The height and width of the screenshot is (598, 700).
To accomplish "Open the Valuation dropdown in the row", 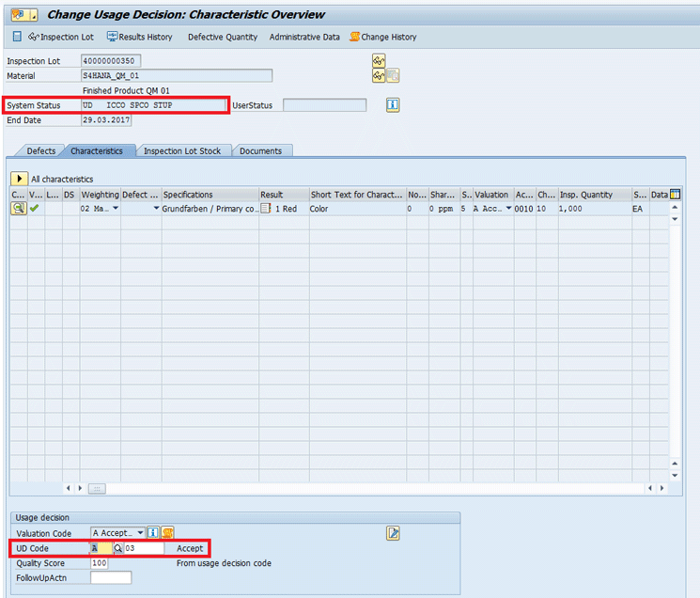I will (508, 209).
